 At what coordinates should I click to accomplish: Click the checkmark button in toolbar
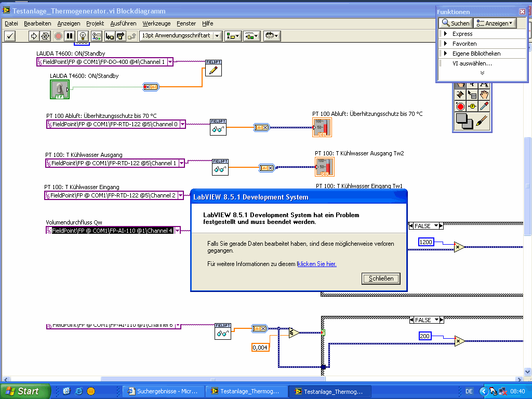click(10, 36)
